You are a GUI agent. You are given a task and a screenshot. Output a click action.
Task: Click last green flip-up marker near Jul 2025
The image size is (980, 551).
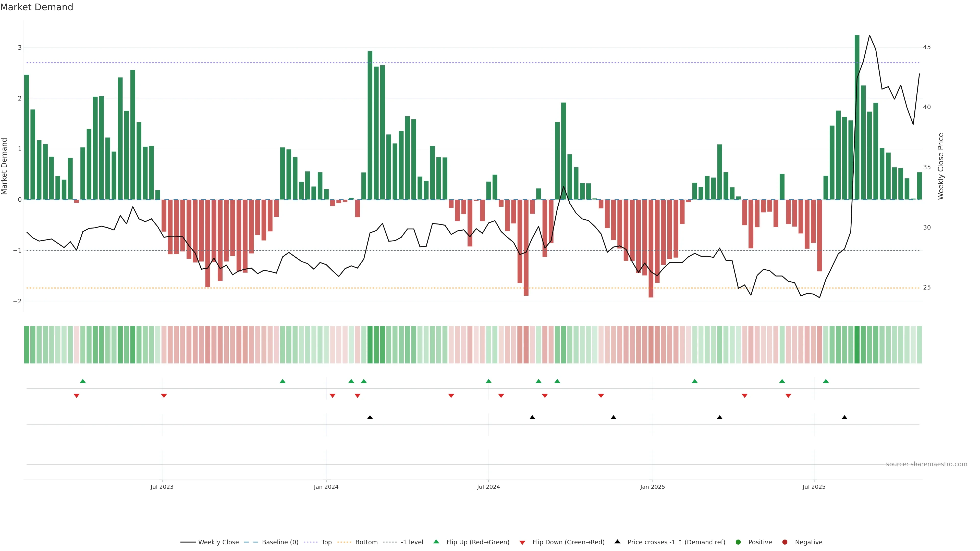826,381
